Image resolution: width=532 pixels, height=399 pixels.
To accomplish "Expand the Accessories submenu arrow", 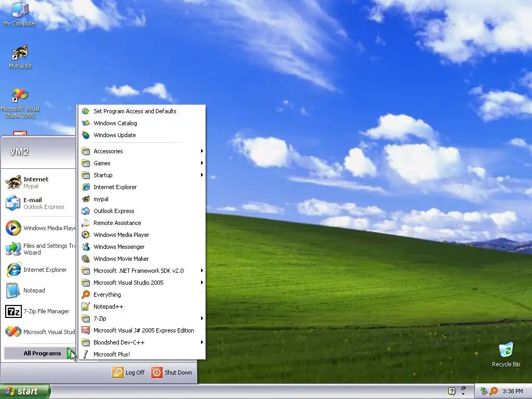I will coord(202,151).
